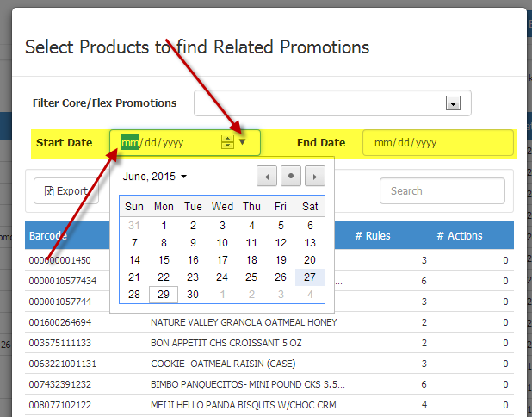The image size is (532, 417).
Task: Go to previous month in calendar
Action: (x=267, y=177)
